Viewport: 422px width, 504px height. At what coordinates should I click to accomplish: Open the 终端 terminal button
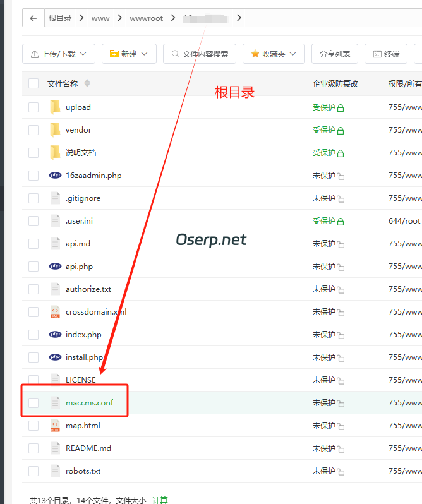coord(386,54)
